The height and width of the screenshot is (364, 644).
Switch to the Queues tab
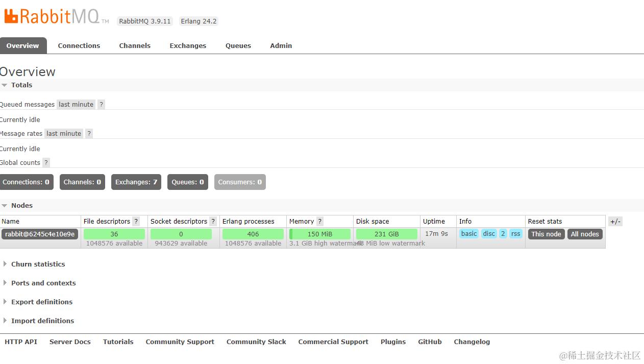(x=238, y=45)
